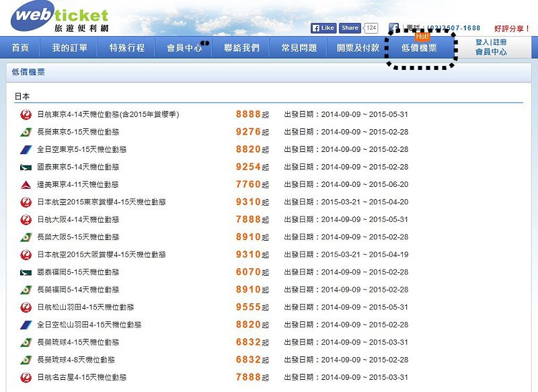Select the 特殊行程 menu item

pyautogui.click(x=127, y=48)
